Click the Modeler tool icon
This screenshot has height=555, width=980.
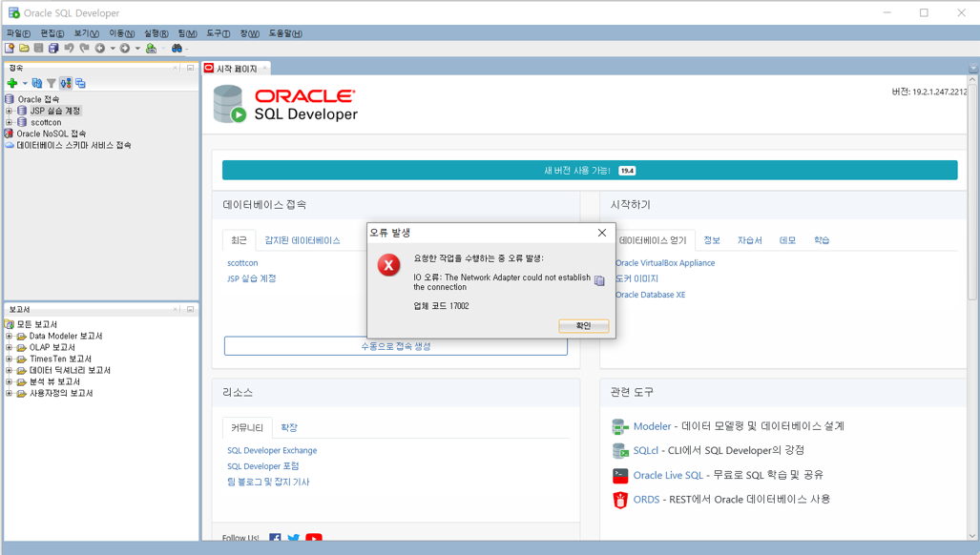[620, 427]
